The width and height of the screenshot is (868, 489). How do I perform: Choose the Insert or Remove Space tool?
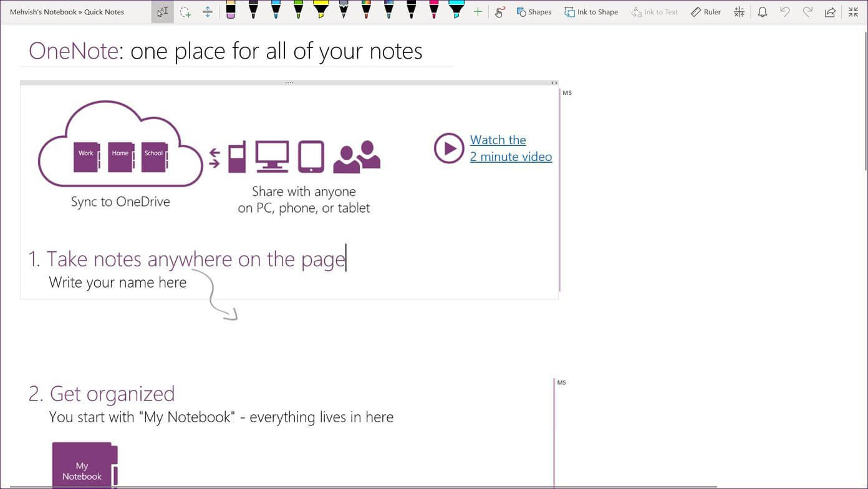[208, 12]
